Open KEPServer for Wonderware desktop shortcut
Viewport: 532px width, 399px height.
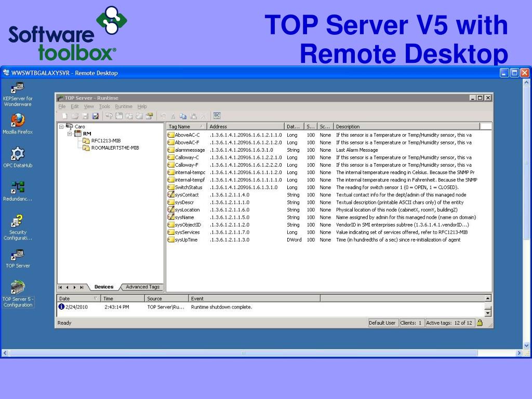[18, 94]
